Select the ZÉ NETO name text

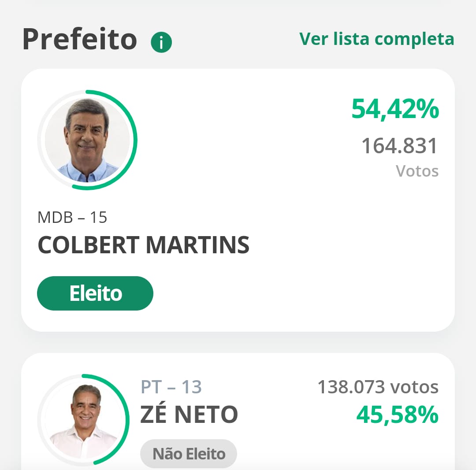pyautogui.click(x=189, y=414)
